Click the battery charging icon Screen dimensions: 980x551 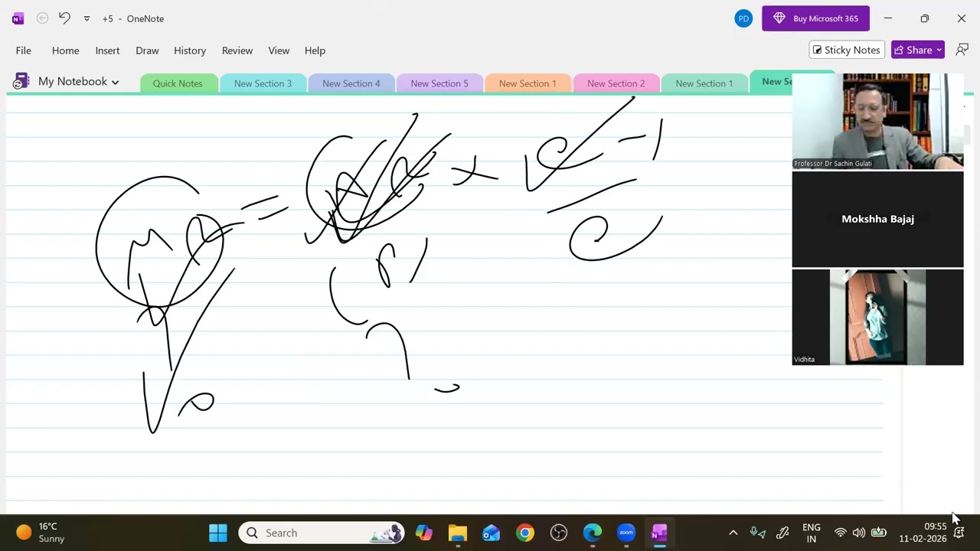879,533
